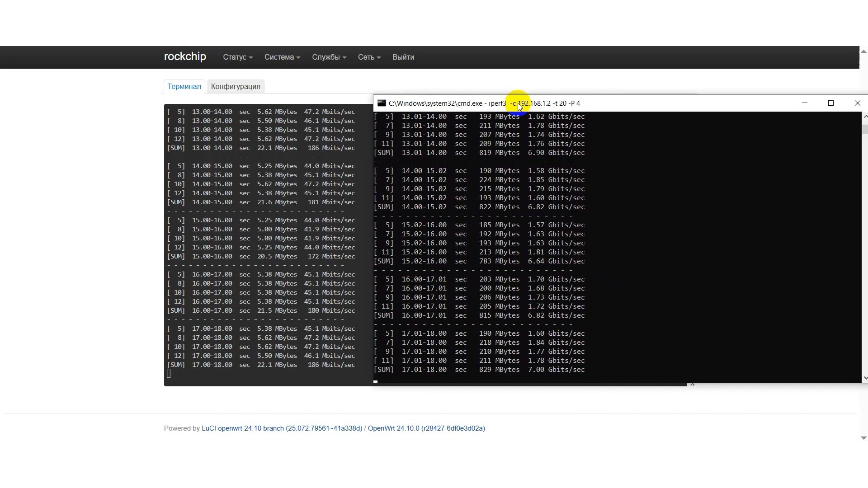Select '819 MBytes' in cmd window
Viewport: 868px width, 488px height.
(x=500, y=153)
